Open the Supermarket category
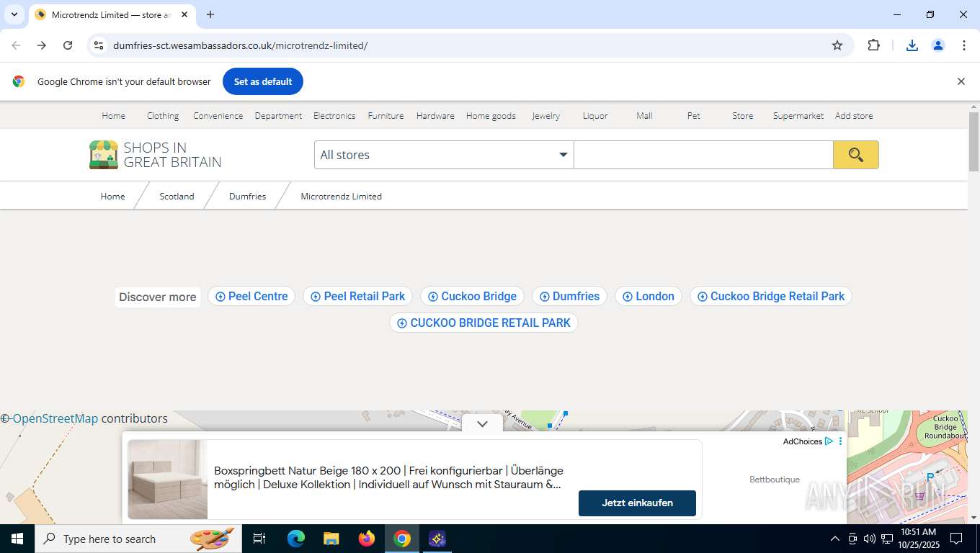This screenshot has height=553, width=980. [798, 115]
